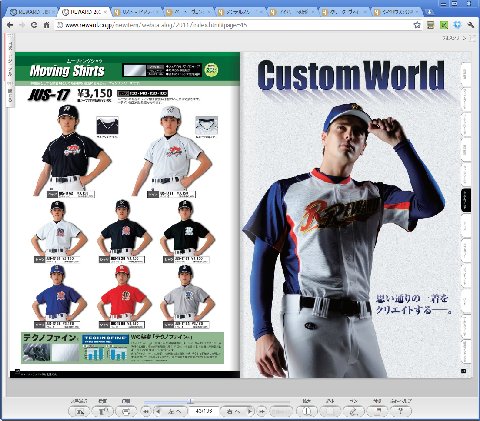Viewport: 480px width, 421px height.
Task: Close the active REWARD browser tab
Action: point(105,12)
